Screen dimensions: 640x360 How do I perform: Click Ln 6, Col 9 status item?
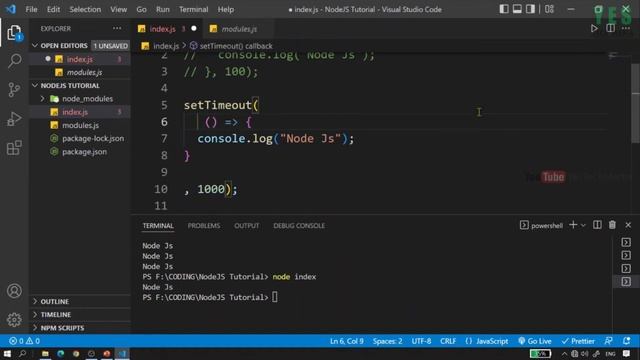tap(347, 341)
